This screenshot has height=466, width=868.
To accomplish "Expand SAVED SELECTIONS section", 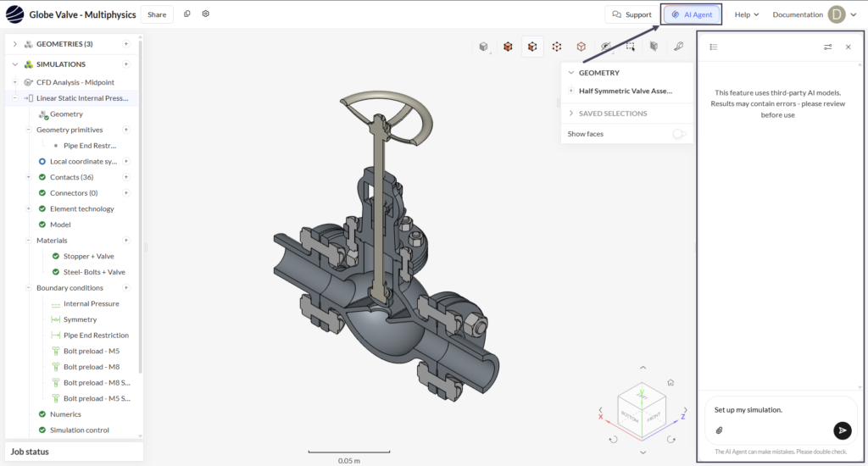I will click(571, 113).
